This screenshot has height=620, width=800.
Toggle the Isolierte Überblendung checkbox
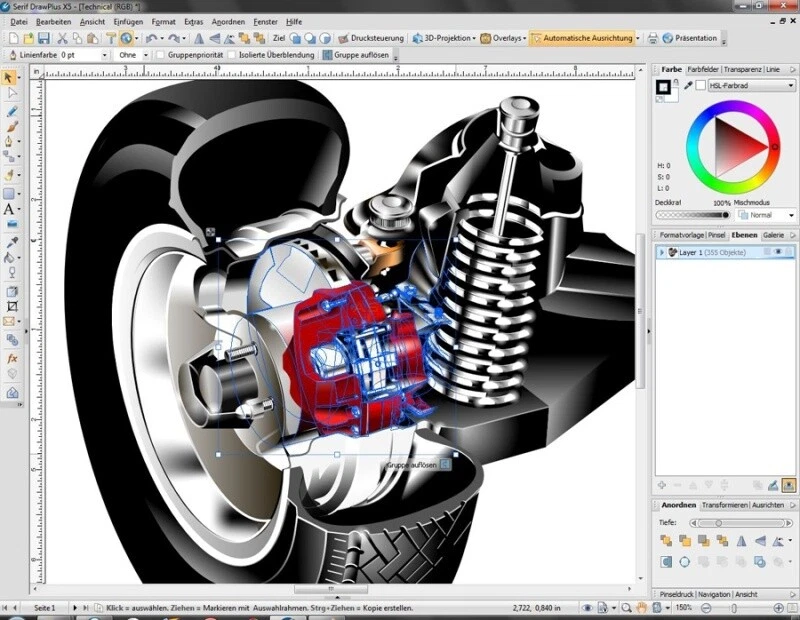(232, 55)
